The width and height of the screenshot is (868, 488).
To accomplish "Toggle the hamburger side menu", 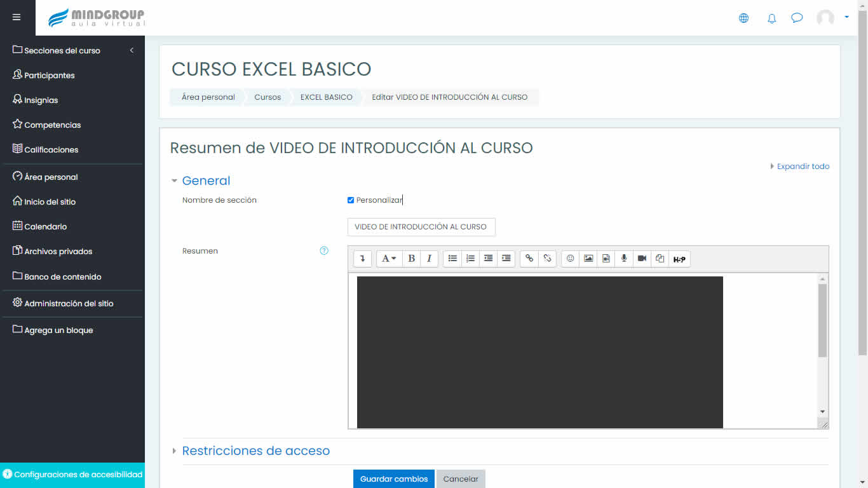I will pos(17,17).
